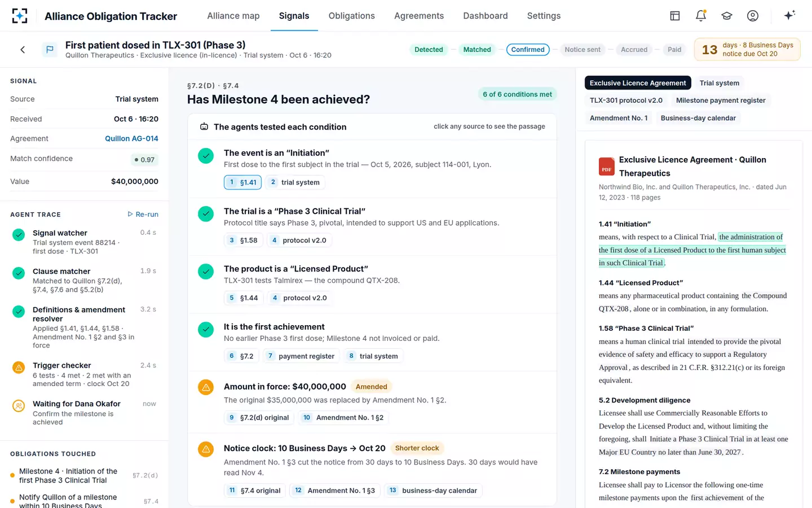This screenshot has width=812, height=508.
Task: Go to the Dashboard tab
Action: [x=486, y=16]
